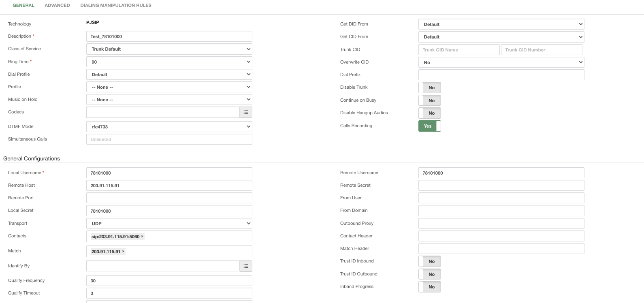Remove the sip:203.91.115.91:5060 contact tag

(142, 237)
